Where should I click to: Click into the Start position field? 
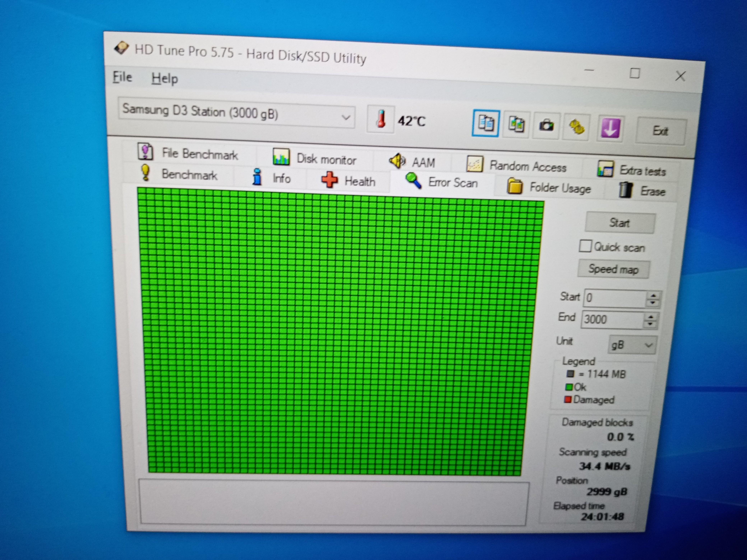[x=615, y=298]
